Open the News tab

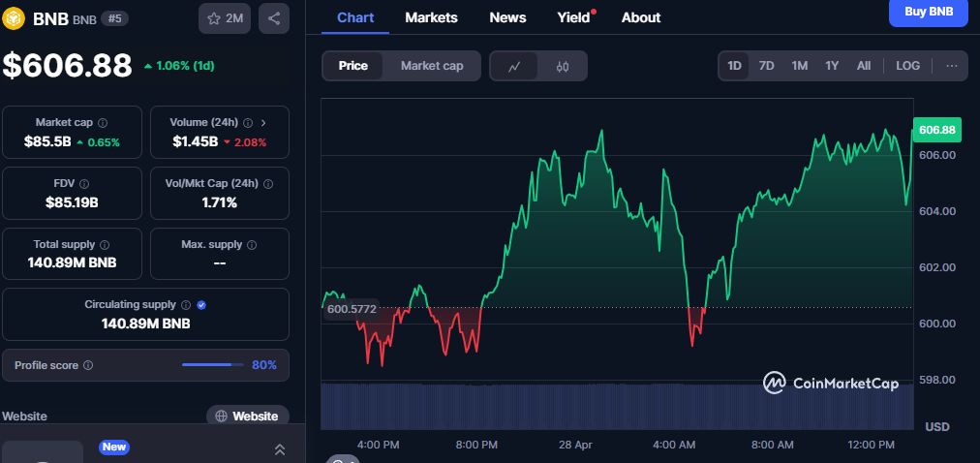click(507, 17)
